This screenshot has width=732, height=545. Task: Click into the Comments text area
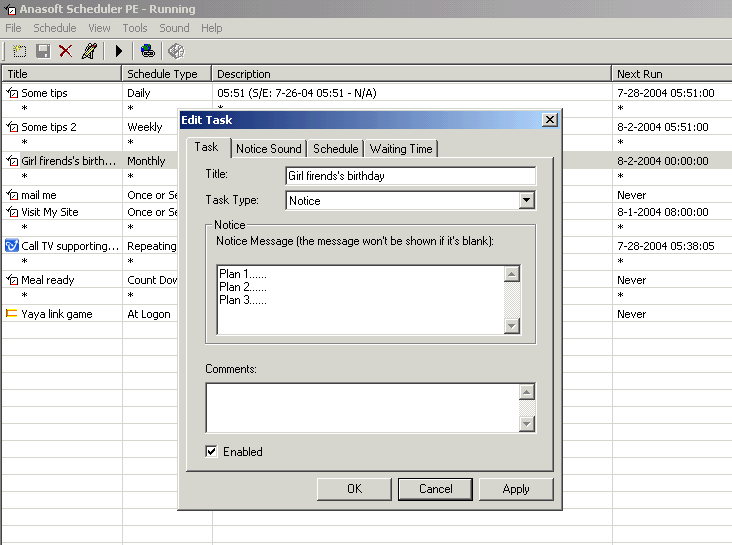[362, 408]
